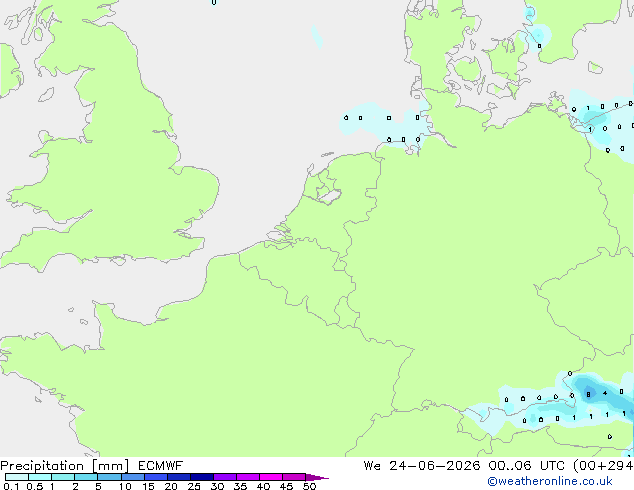The image size is (634, 490).
Task: Click the 'We 24-06-2026' forecast date text
Action: click(x=422, y=466)
